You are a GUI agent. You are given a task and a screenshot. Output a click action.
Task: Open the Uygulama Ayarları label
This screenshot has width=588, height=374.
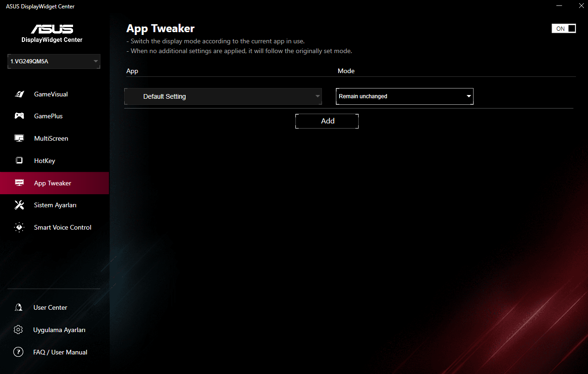tap(60, 330)
